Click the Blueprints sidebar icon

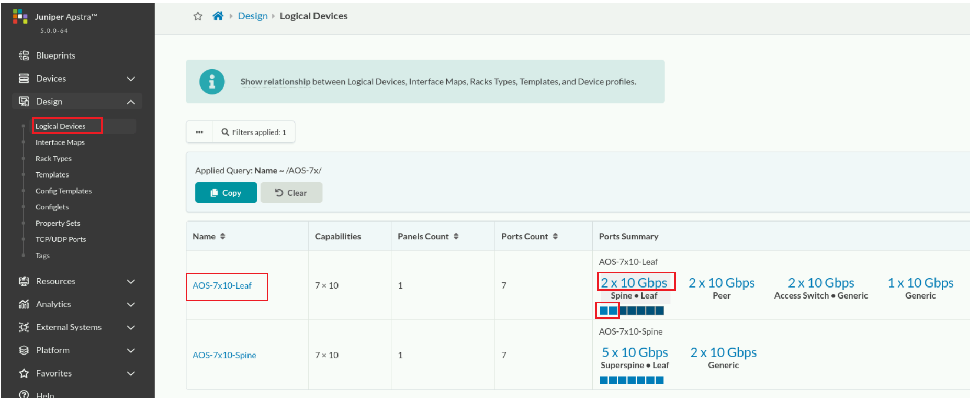point(24,56)
